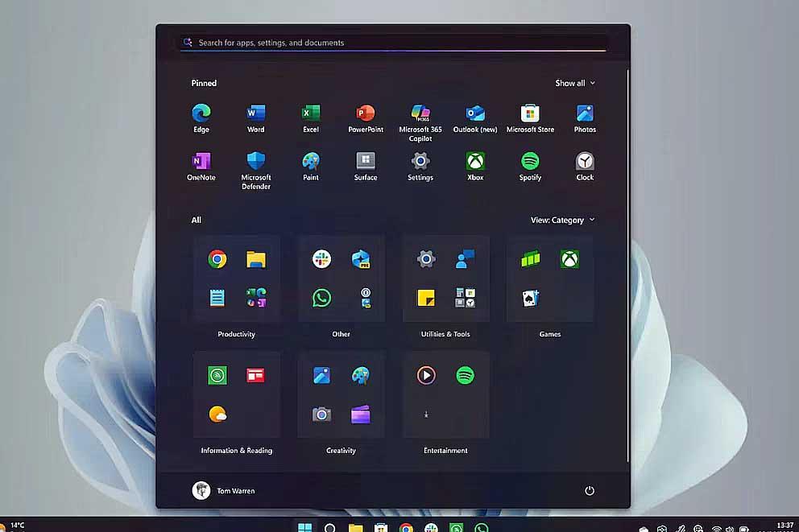799x532 pixels.
Task: Open the 14°C weather widget
Action: click(13, 526)
